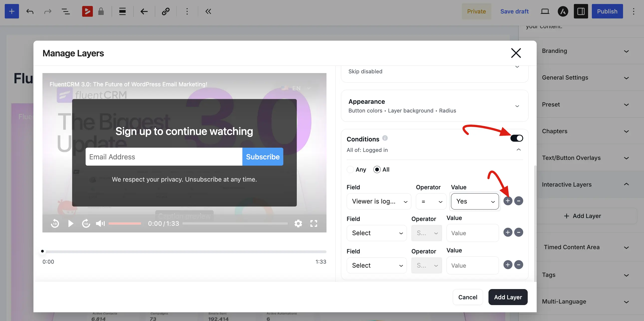The width and height of the screenshot is (644, 321).
Task: Toggle the settings sidebar panel
Action: tap(581, 11)
